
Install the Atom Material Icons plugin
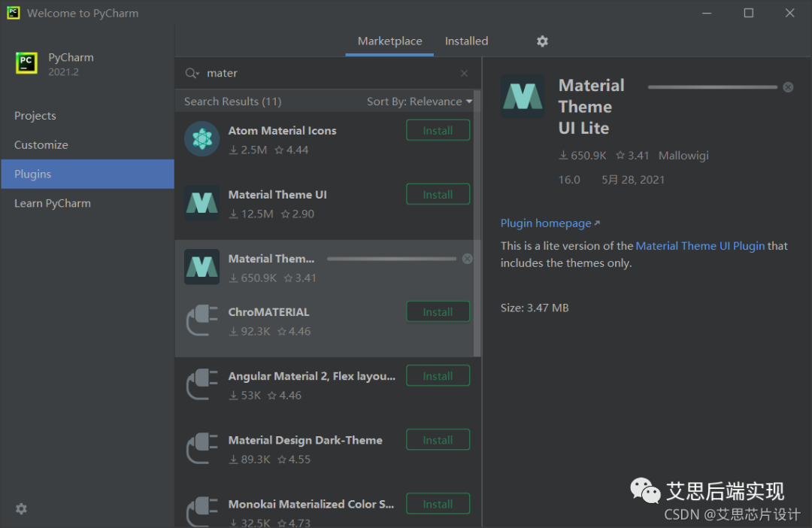(x=438, y=130)
